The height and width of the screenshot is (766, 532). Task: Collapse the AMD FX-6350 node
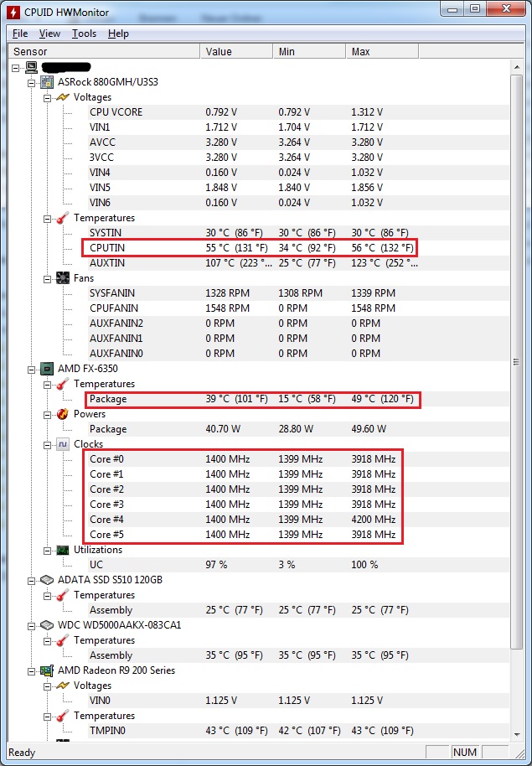pos(32,370)
